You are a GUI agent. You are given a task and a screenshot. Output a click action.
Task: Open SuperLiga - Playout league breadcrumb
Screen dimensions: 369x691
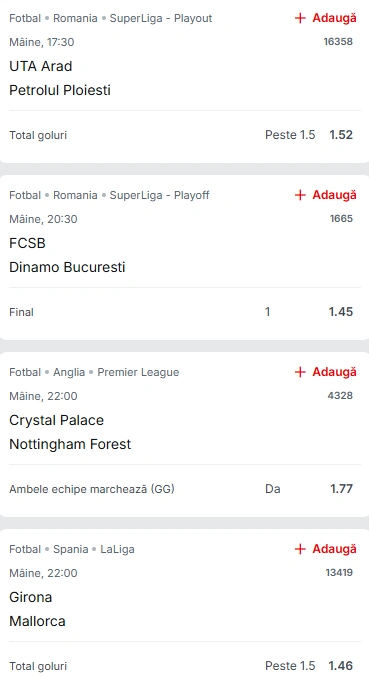tap(161, 19)
